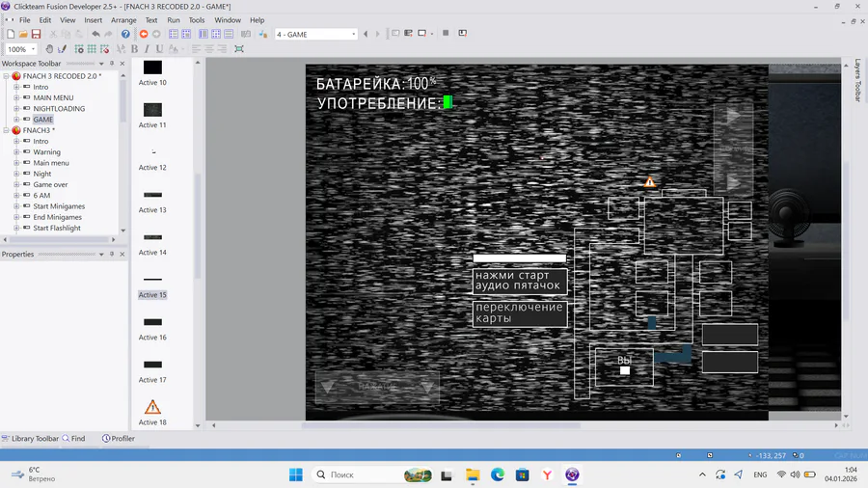Pin the Workspace Toolbar panel
868x488 pixels.
112,64
